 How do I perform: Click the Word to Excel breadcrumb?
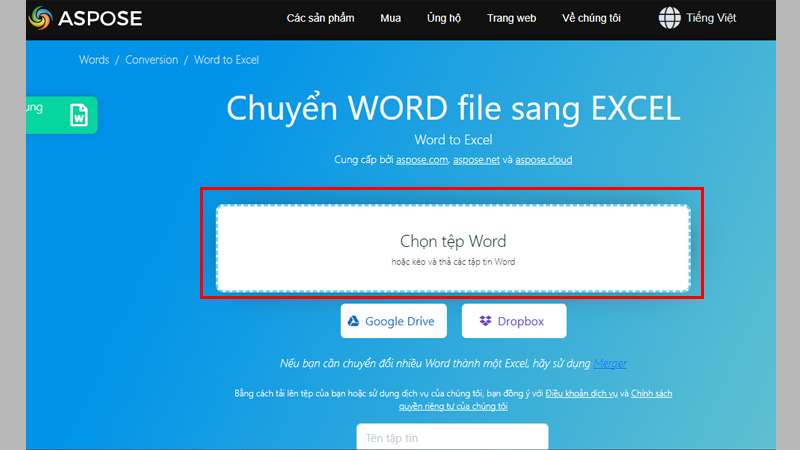pyautogui.click(x=227, y=60)
